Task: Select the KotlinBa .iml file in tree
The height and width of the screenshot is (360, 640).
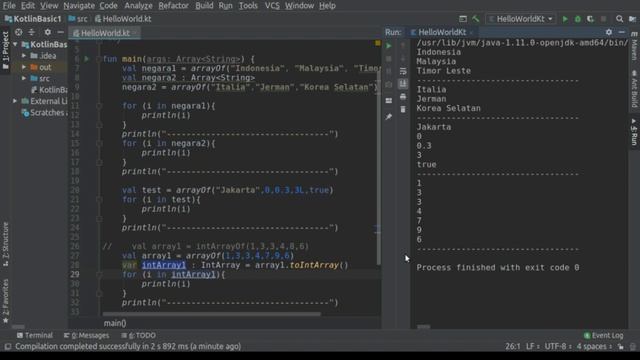Action: tap(49, 90)
